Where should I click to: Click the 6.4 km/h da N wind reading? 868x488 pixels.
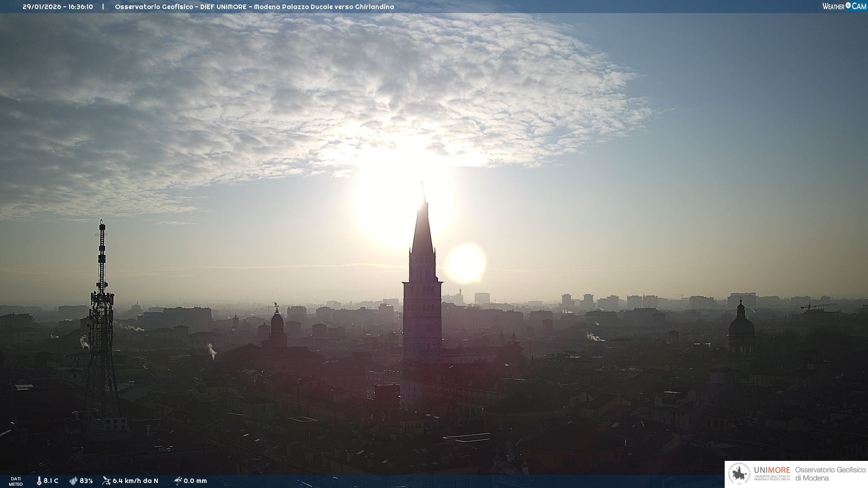(x=135, y=481)
